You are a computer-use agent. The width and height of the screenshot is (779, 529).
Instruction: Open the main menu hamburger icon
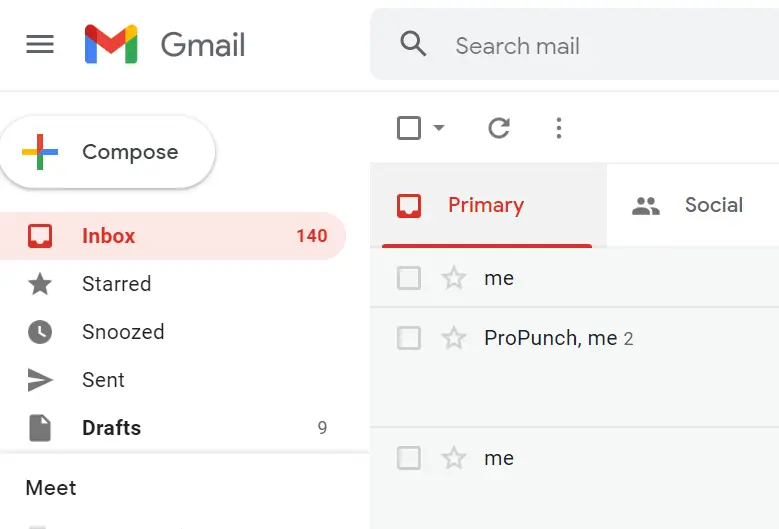[x=40, y=45]
